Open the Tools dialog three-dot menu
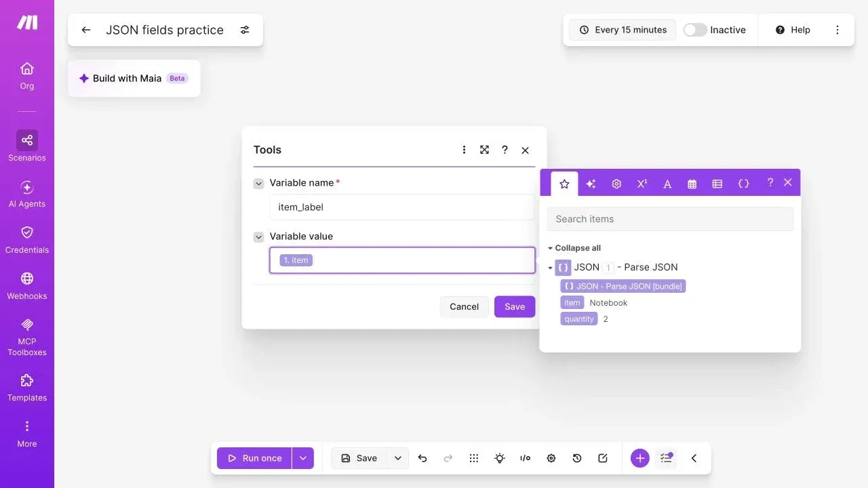 point(464,150)
